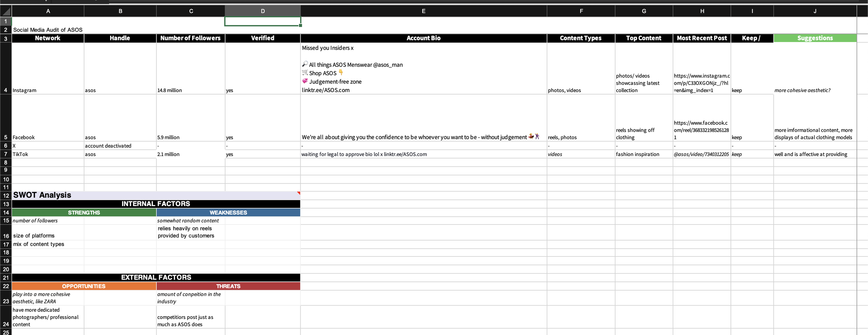The height and width of the screenshot is (335, 868).
Task: Select column I header
Action: coord(752,11)
